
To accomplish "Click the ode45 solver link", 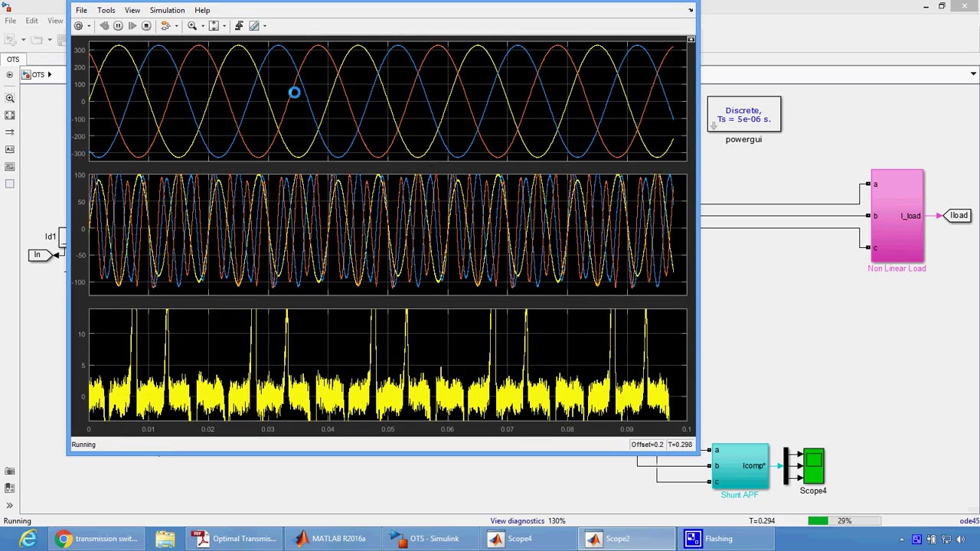I will [969, 521].
